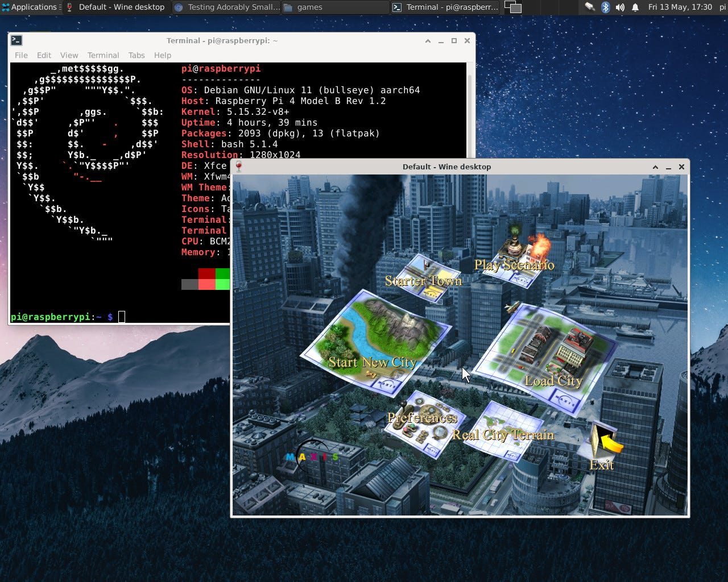
Task: Click the red color block in neofetch
Action: click(206, 274)
